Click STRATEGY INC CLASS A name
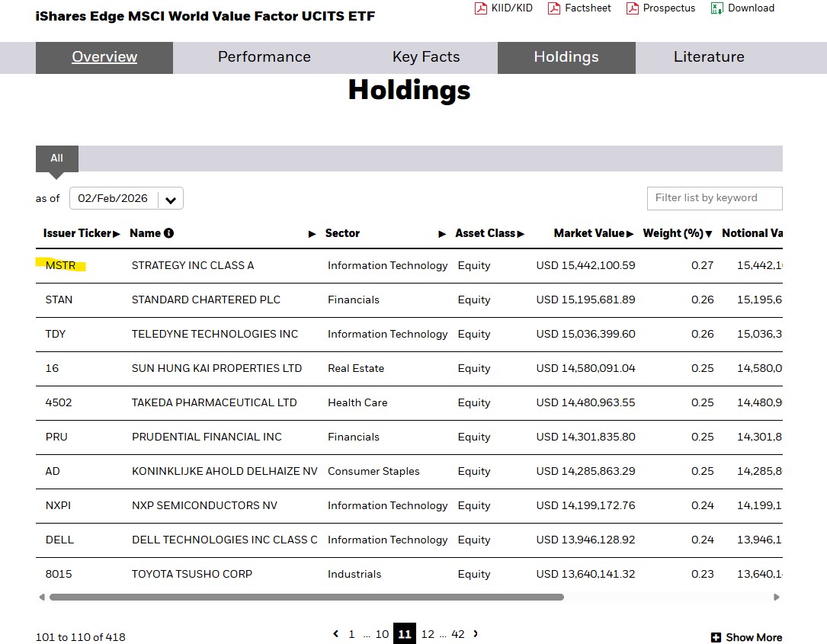827x644 pixels. pyautogui.click(x=193, y=265)
